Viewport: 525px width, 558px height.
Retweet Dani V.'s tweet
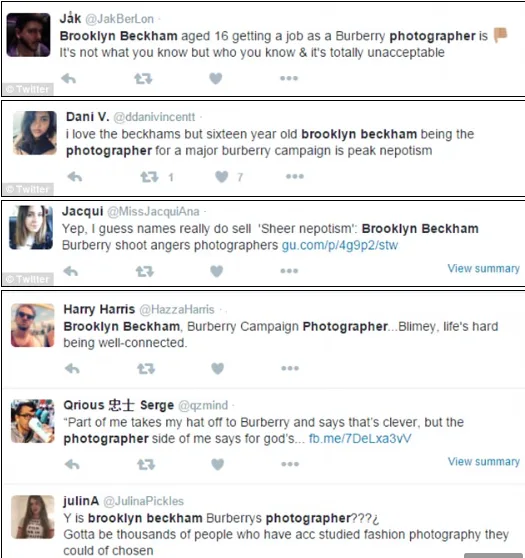[x=149, y=177]
